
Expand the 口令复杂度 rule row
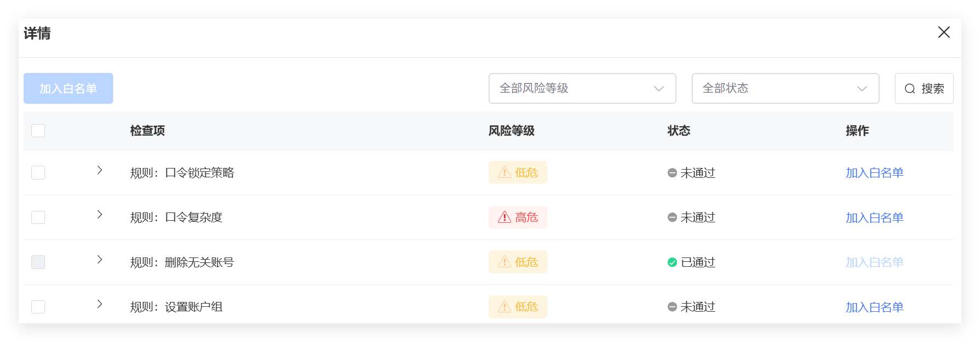click(99, 215)
